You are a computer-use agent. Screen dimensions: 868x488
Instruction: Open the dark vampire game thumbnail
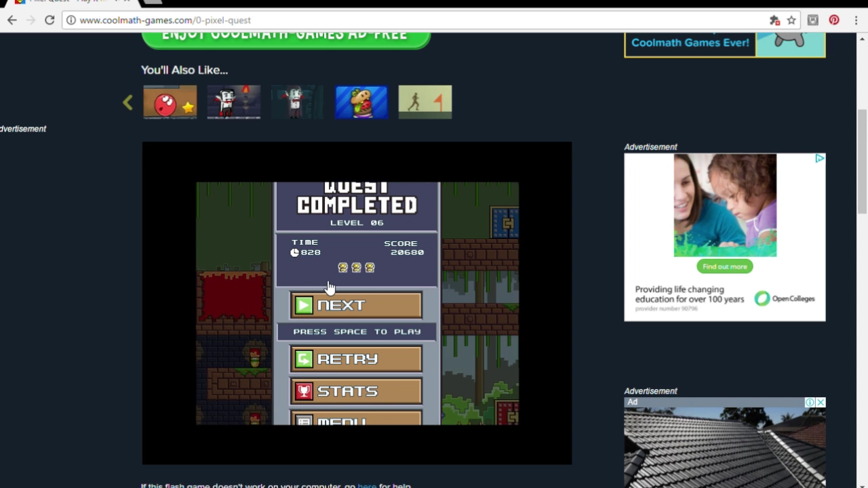point(298,102)
